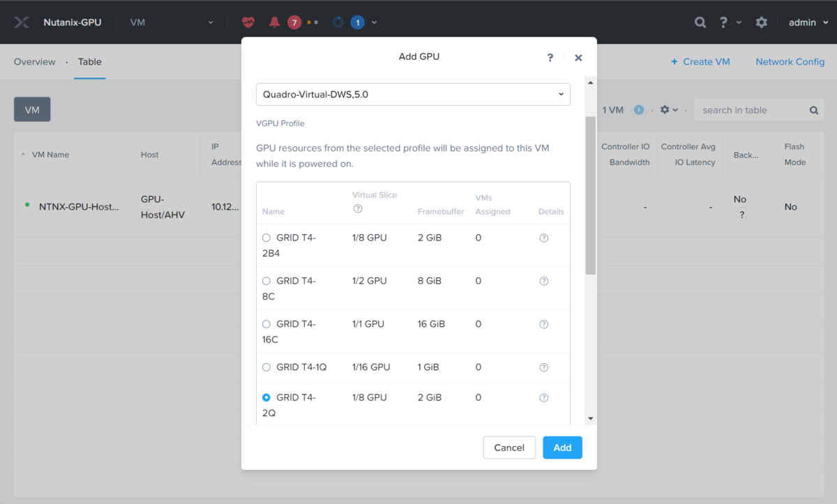Screen dimensions: 837x504
Task: Click the Add GPU dialog scrollbar thumb
Action: tap(591, 195)
